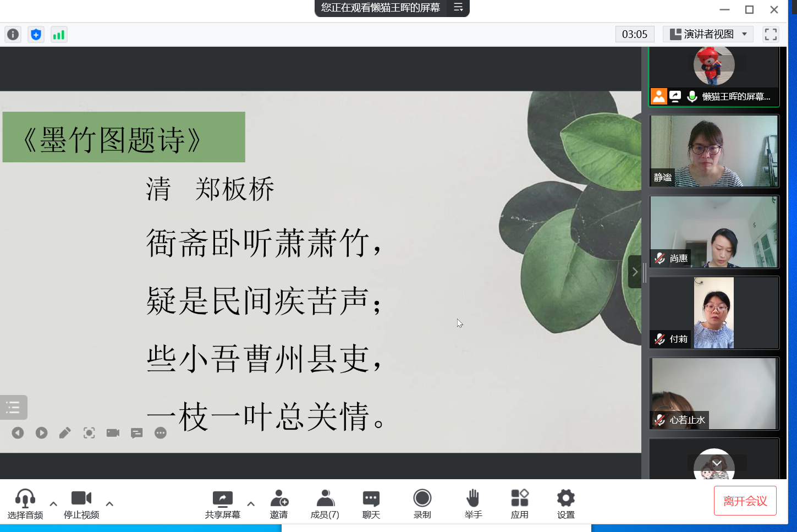
Task: Click 选择音频 headphone button
Action: tap(25, 504)
